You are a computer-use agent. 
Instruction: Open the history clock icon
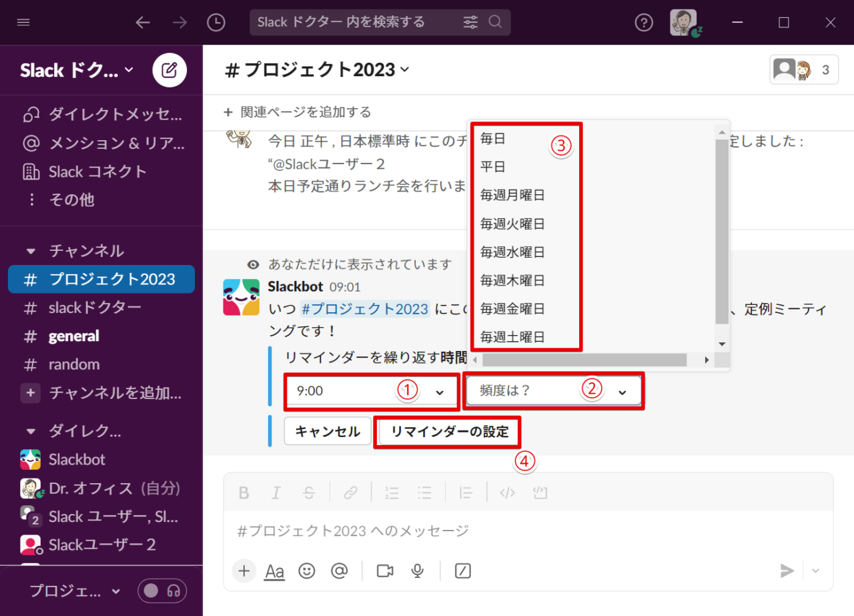(x=216, y=22)
